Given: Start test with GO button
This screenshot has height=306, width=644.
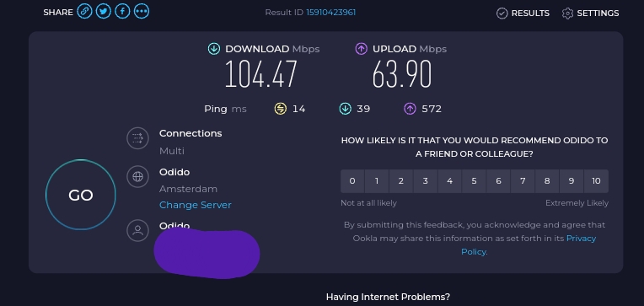Looking at the screenshot, I should coord(81,195).
